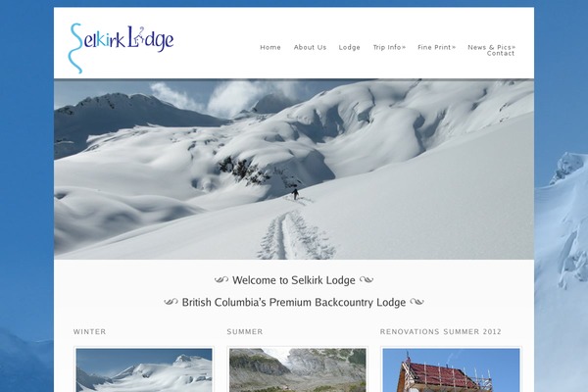Viewport: 588px width, 392px height.
Task: Click the Welcome to Selkirk Lodge heading
Action: click(294, 280)
